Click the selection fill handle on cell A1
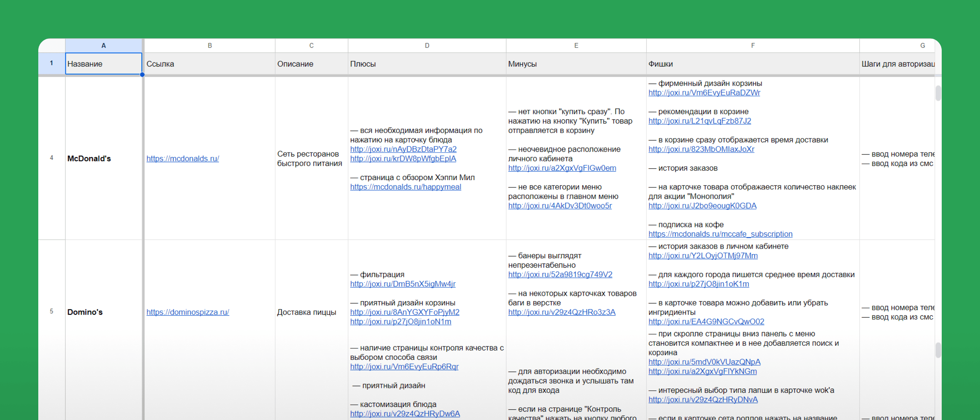The width and height of the screenshot is (980, 420). pos(142,75)
